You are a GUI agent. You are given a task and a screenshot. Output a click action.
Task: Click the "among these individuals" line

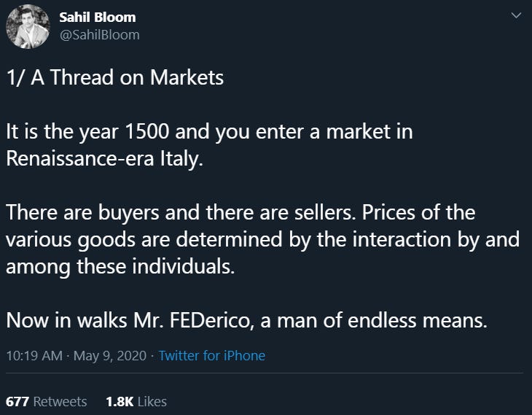(x=120, y=266)
